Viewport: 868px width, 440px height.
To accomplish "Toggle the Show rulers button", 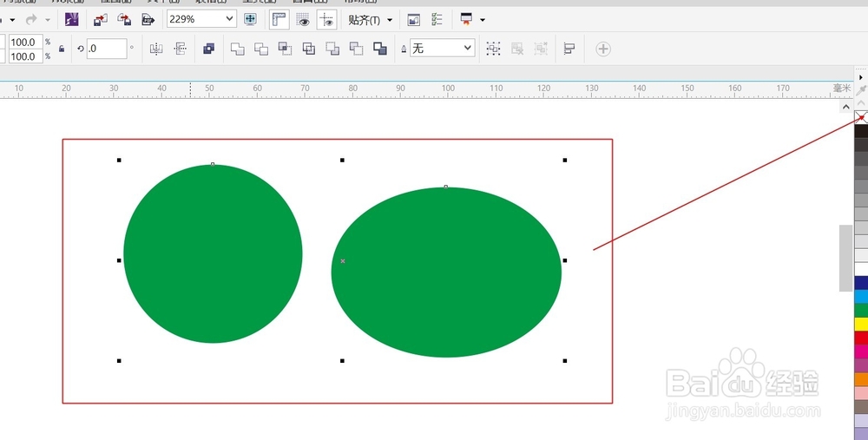I will 279,19.
